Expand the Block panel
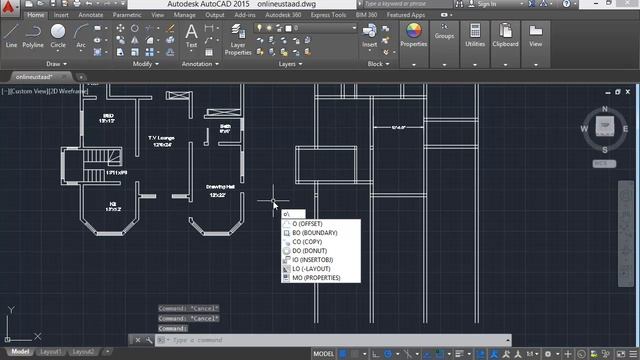The height and width of the screenshot is (360, 640). click(378, 64)
